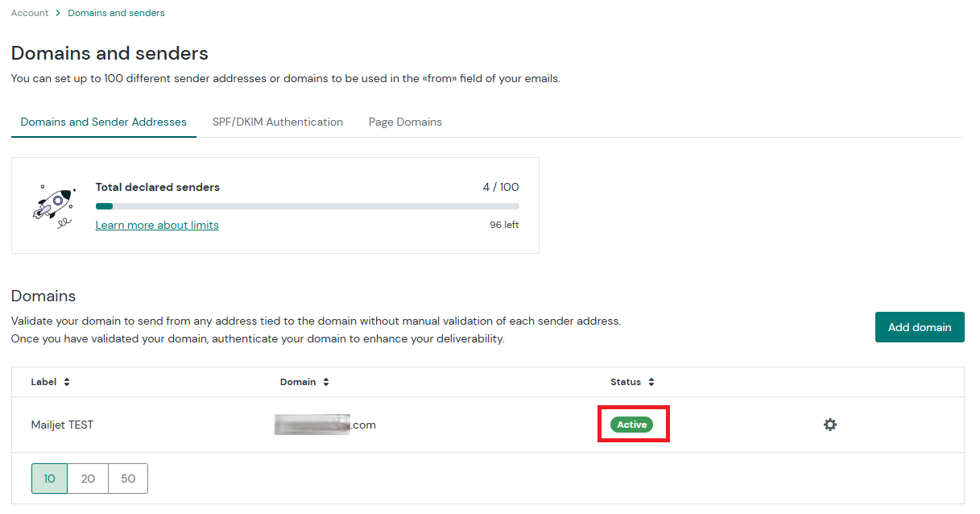980x514 pixels.
Task: Select Domains and Sender Addresses tab
Action: 104,122
